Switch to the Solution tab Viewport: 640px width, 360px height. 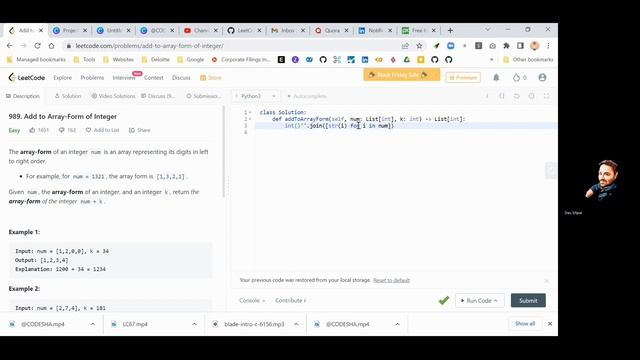(x=68, y=96)
